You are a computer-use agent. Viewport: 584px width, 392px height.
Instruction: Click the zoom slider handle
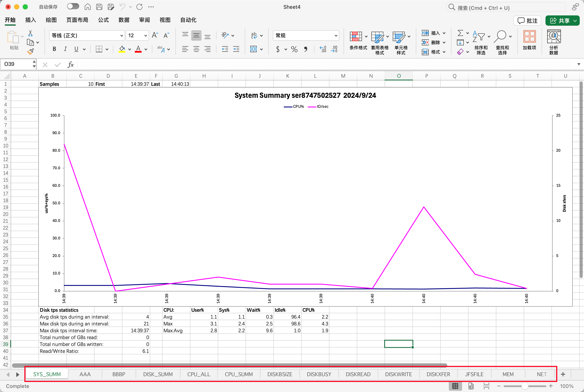coord(525,386)
